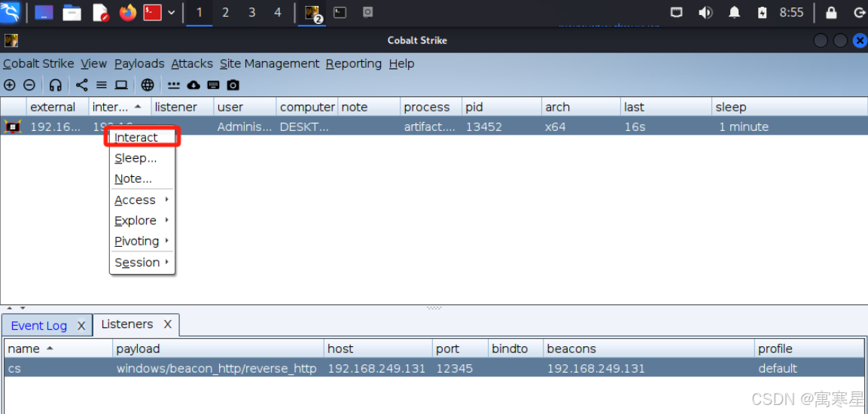Click the globe web log icon
The image size is (868, 414).
(148, 85)
